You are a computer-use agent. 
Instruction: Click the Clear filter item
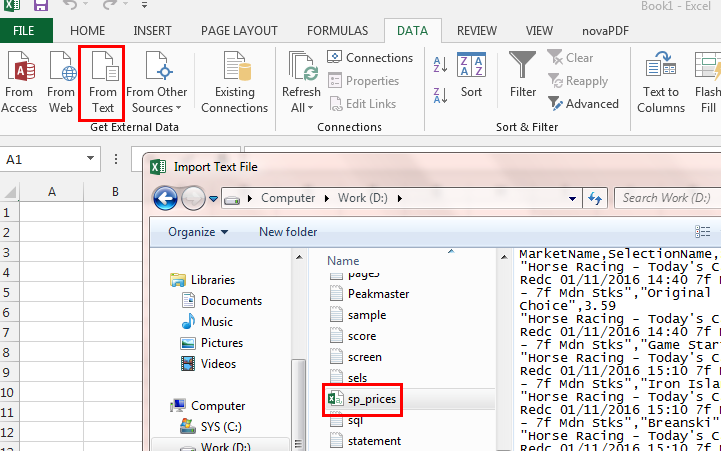tap(570, 57)
